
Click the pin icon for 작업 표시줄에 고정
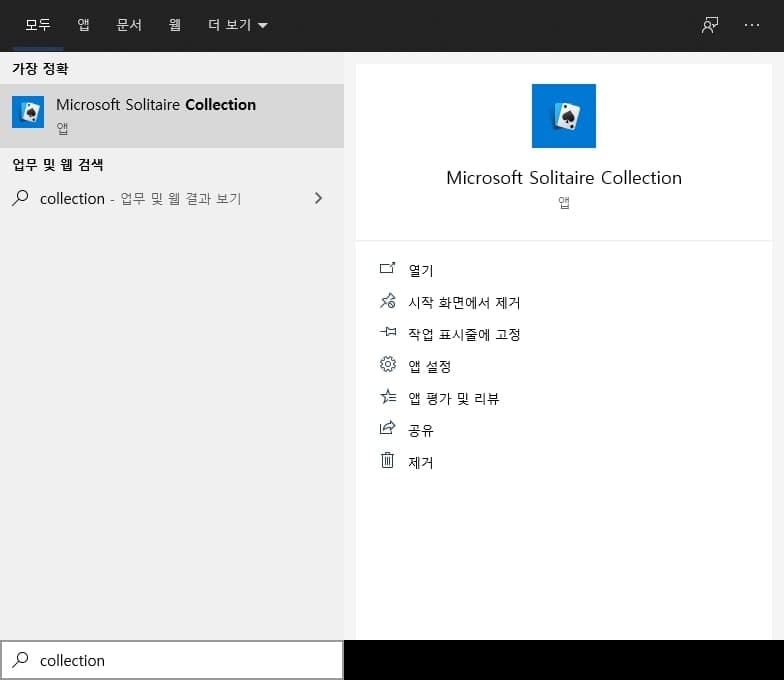point(388,332)
